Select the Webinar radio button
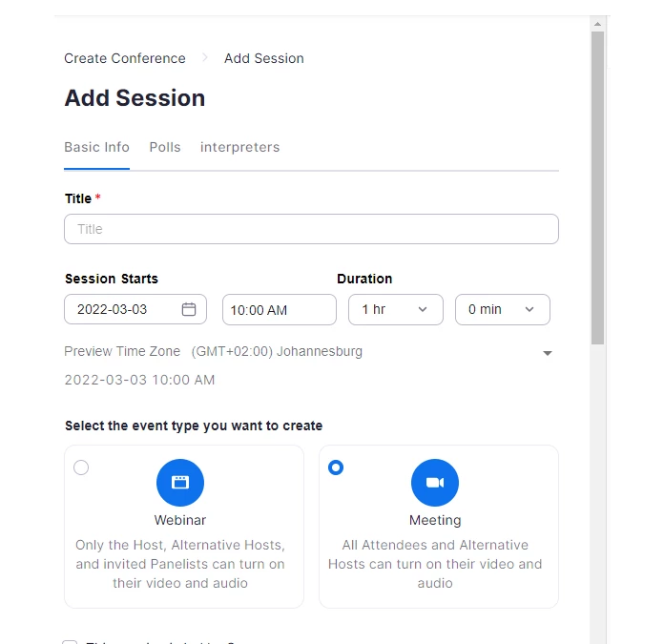The height and width of the screenshot is (644, 664). tap(81, 467)
